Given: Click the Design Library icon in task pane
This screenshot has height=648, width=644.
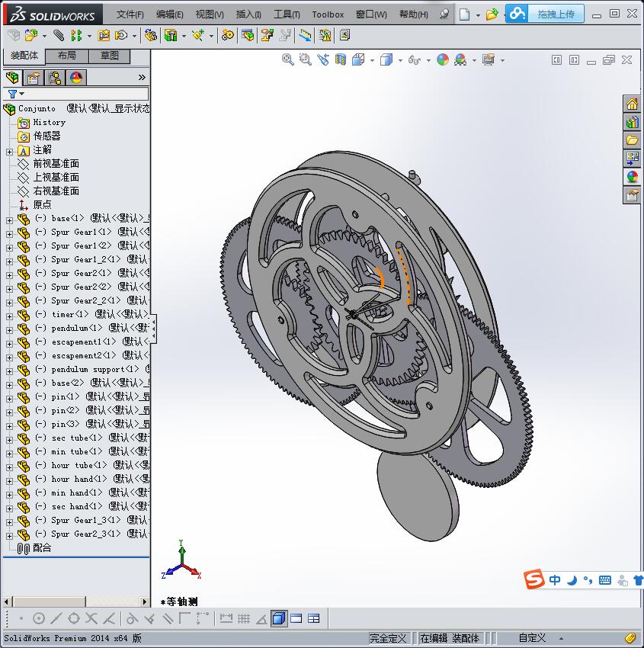Looking at the screenshot, I should coord(632,122).
